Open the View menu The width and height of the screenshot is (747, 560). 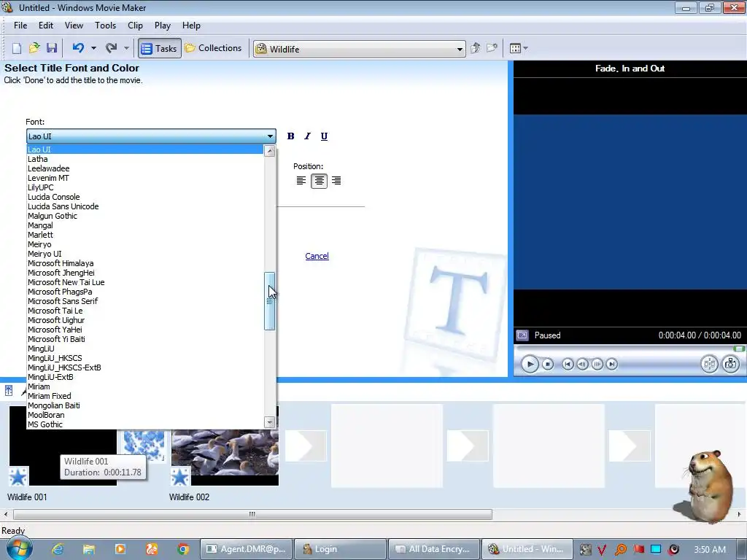tap(74, 26)
